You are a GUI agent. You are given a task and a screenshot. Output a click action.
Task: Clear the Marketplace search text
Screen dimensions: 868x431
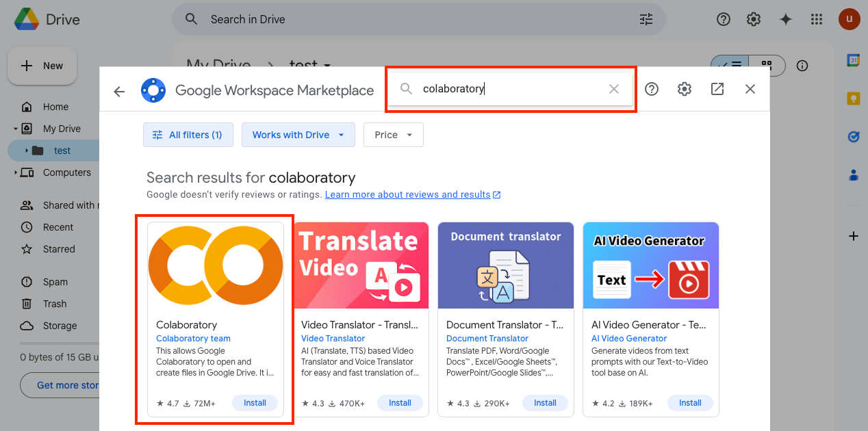pyautogui.click(x=613, y=89)
